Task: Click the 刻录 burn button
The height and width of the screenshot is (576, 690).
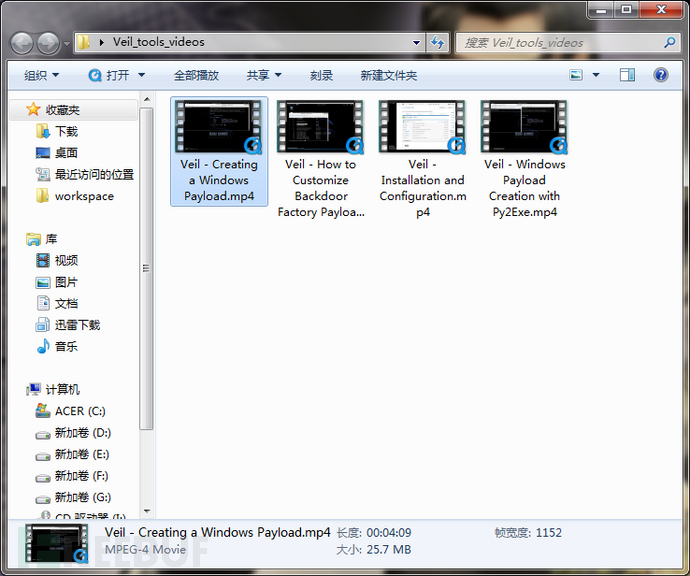Action: click(x=321, y=75)
